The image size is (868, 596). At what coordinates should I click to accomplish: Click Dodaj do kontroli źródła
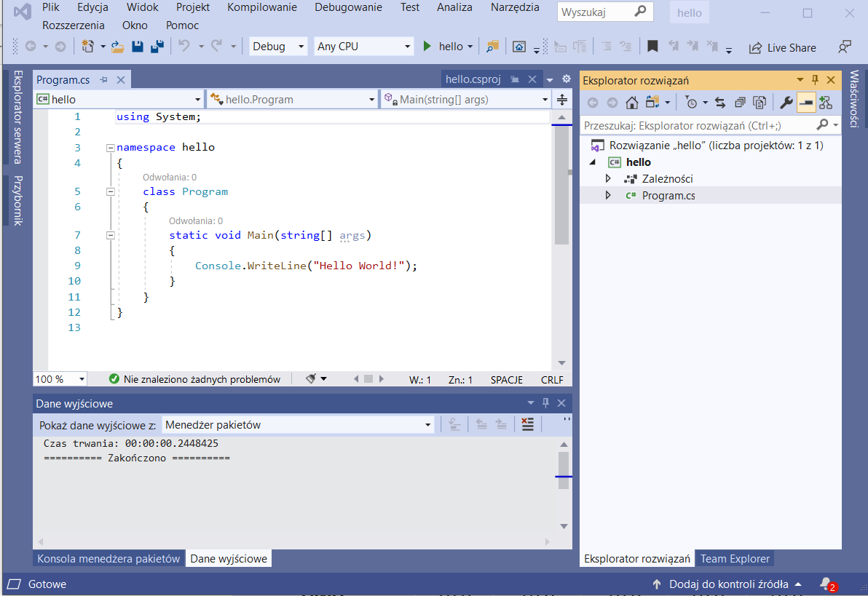[727, 584]
